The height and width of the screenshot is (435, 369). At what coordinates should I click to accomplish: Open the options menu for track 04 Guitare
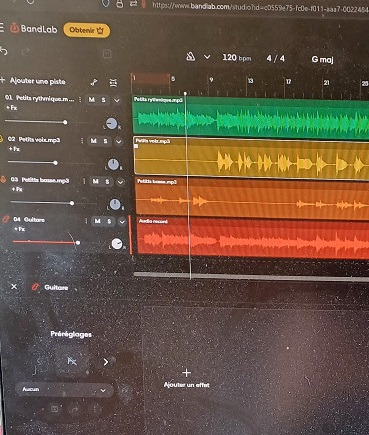(x=86, y=221)
